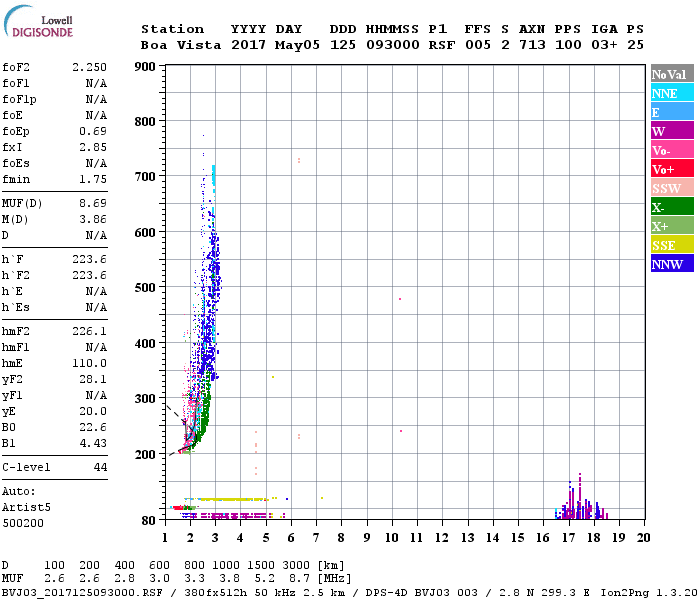Viewport: 700px width, 600px height.
Task: Click the h`F2 value 223.6
Action: (x=89, y=275)
